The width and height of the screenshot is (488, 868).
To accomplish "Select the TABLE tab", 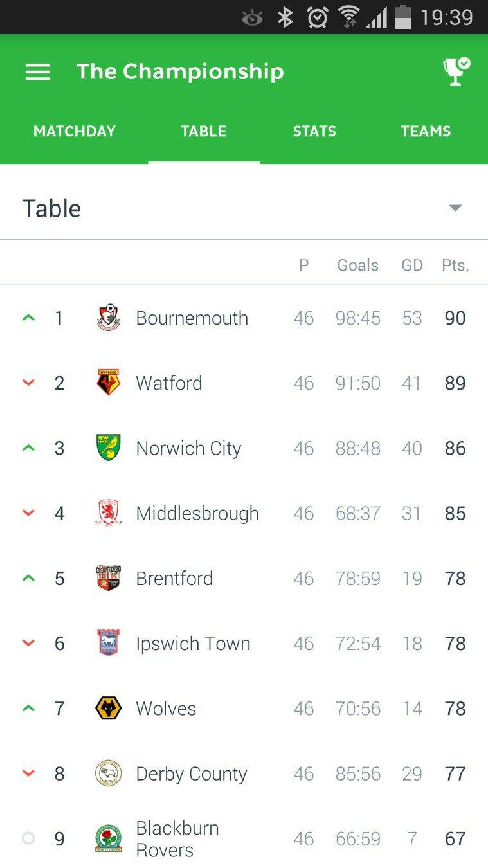I will coord(204,131).
